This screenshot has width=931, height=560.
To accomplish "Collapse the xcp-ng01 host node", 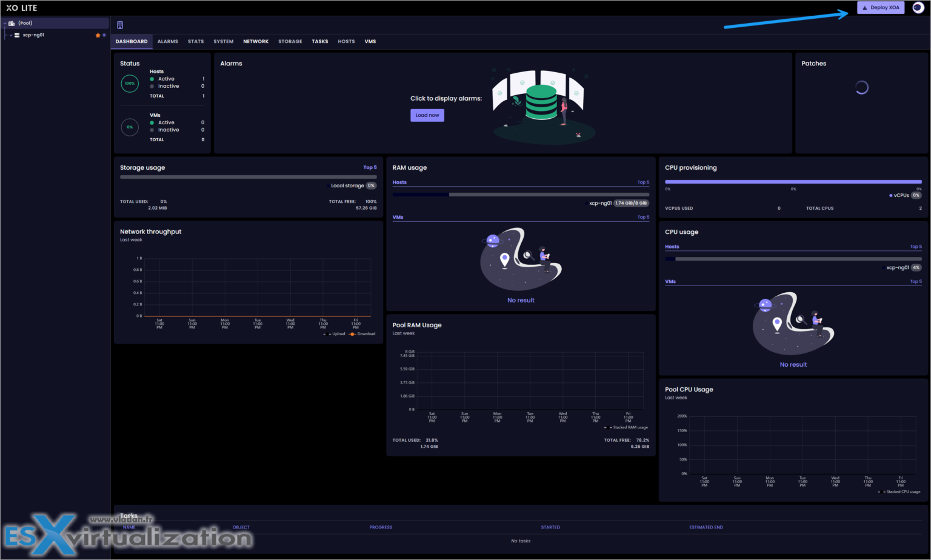I will tap(10, 35).
